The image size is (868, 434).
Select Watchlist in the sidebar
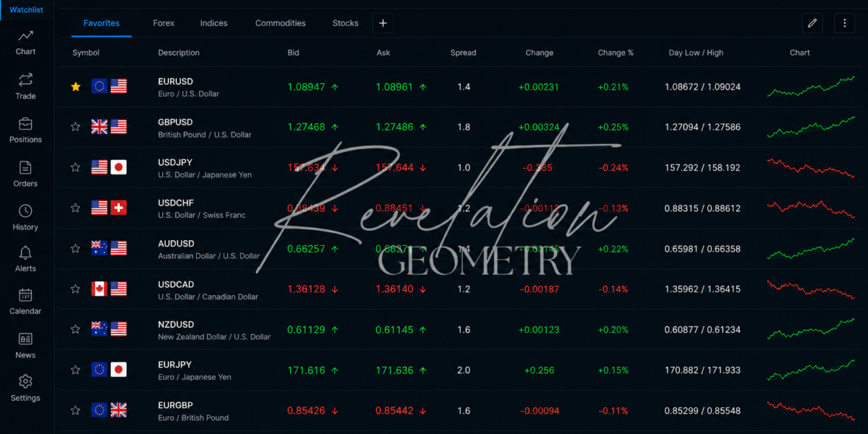coord(26,9)
